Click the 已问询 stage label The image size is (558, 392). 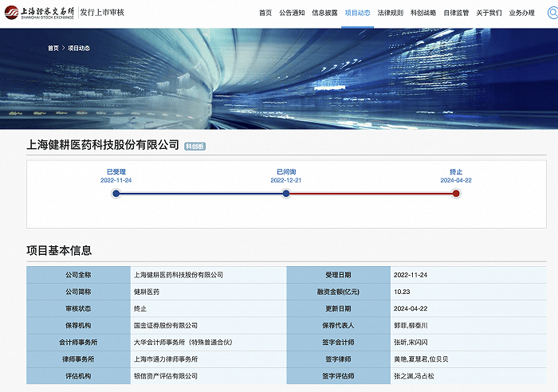[x=286, y=172]
